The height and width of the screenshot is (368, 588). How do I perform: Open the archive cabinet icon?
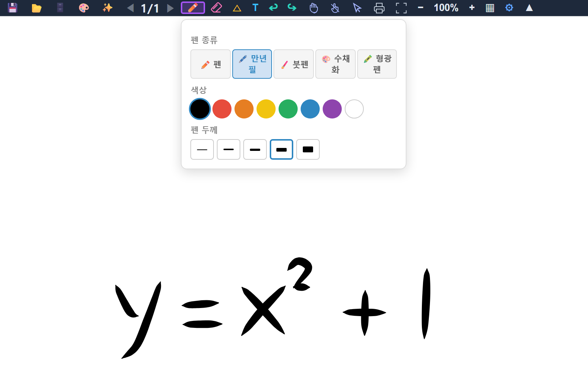click(60, 8)
